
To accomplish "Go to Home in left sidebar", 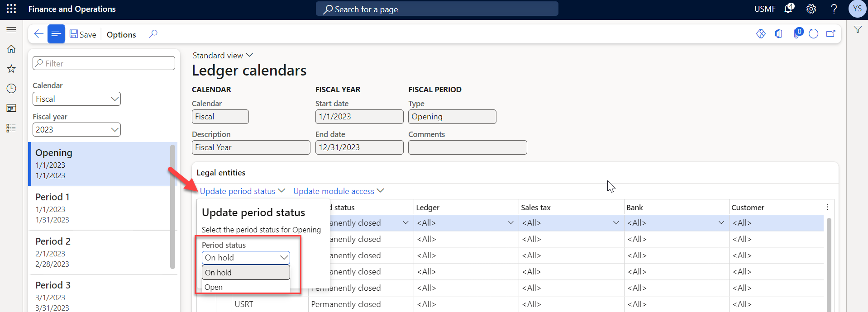I will pyautogui.click(x=11, y=49).
